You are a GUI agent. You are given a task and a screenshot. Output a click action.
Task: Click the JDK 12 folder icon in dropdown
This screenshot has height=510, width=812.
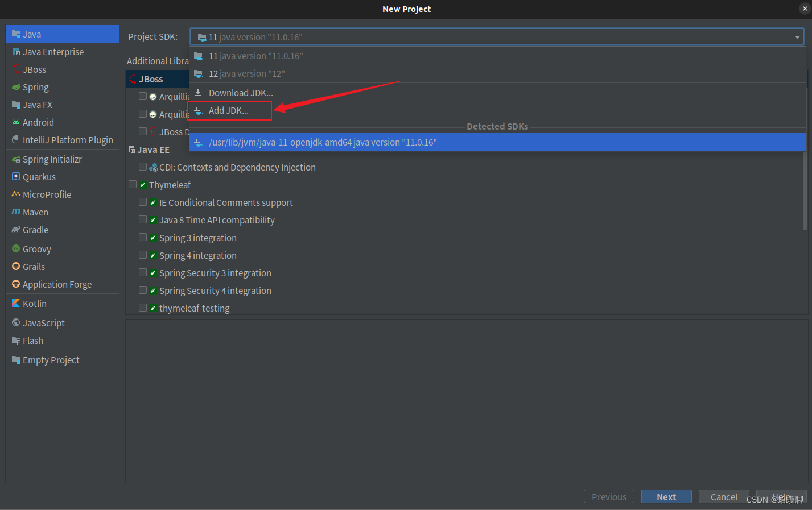click(198, 73)
